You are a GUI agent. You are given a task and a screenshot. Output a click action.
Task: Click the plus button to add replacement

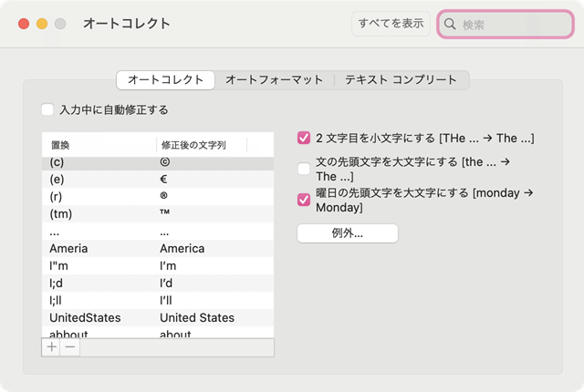point(51,347)
